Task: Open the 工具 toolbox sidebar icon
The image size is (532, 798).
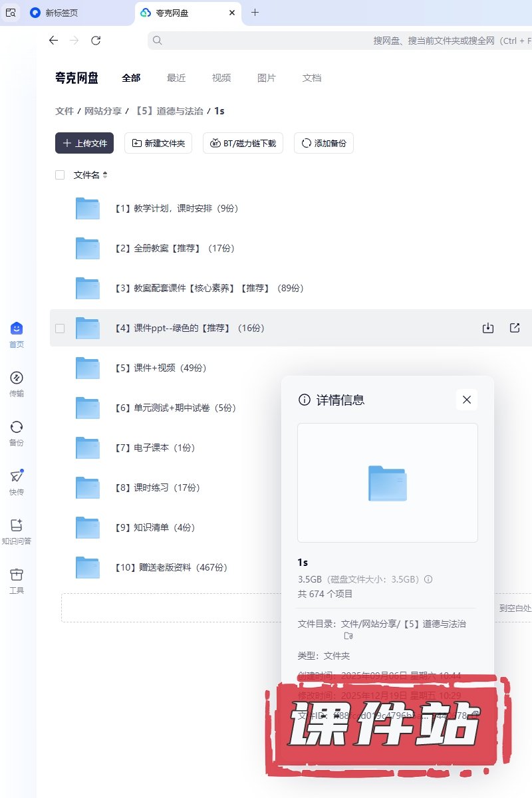Action: coord(17,575)
